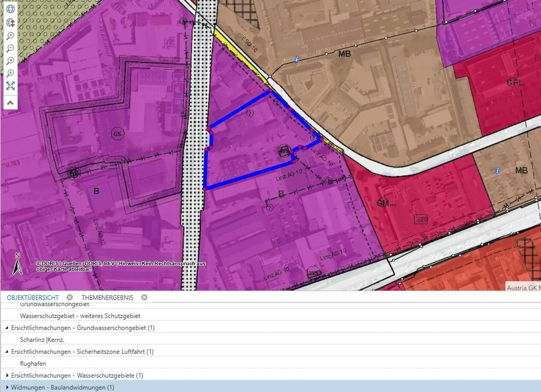Go to previous map extent
Viewport: 541px width, 392px height.
11,61
